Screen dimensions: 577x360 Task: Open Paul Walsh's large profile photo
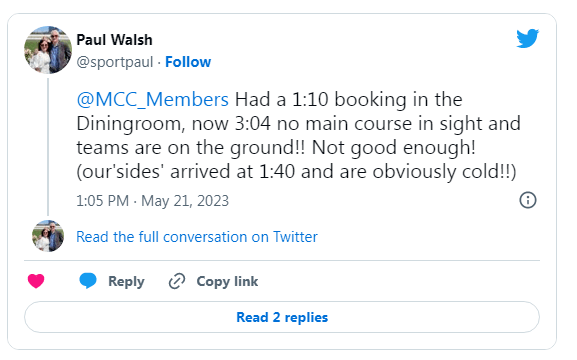pos(48,50)
